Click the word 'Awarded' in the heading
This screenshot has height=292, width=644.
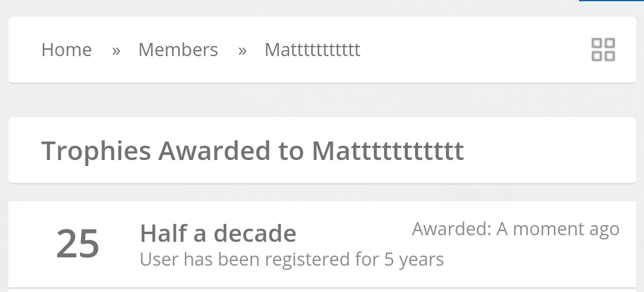tap(215, 150)
